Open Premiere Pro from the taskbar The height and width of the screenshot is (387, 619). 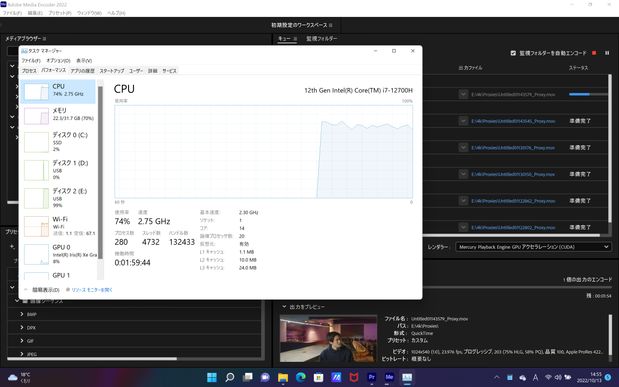[x=371, y=377]
